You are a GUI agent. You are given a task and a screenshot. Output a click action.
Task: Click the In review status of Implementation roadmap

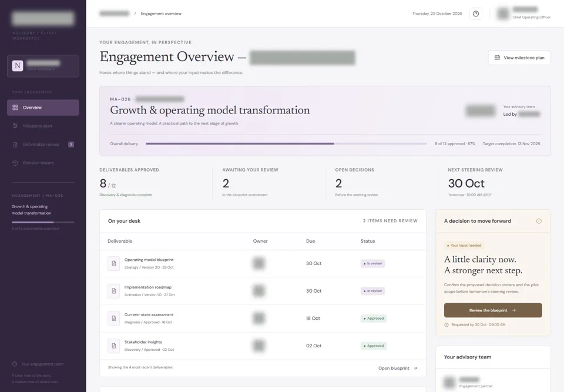tap(372, 291)
